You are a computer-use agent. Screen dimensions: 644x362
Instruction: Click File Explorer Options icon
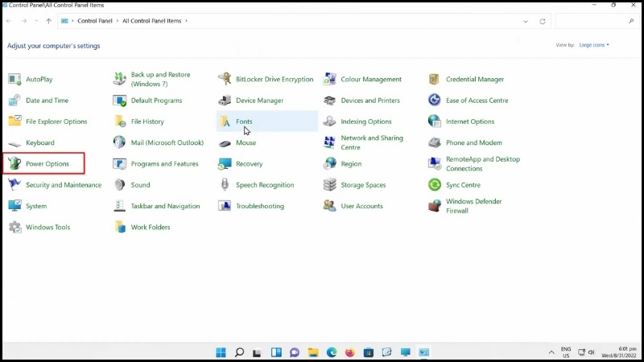click(x=14, y=121)
